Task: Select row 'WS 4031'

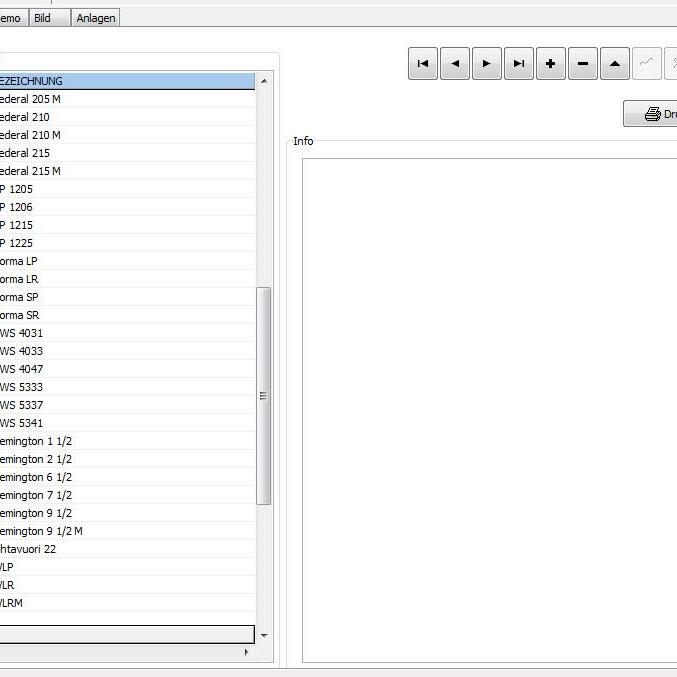Action: [x=127, y=333]
